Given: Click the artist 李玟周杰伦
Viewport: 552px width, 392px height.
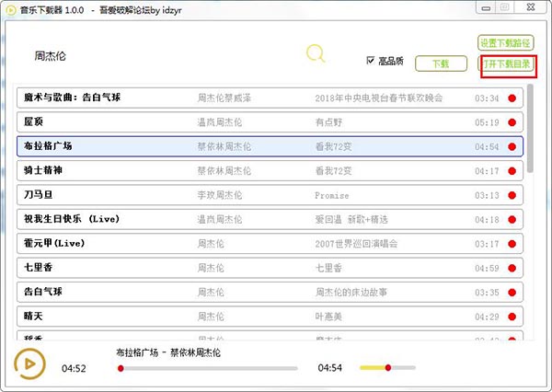Looking at the screenshot, I should pos(220,195).
